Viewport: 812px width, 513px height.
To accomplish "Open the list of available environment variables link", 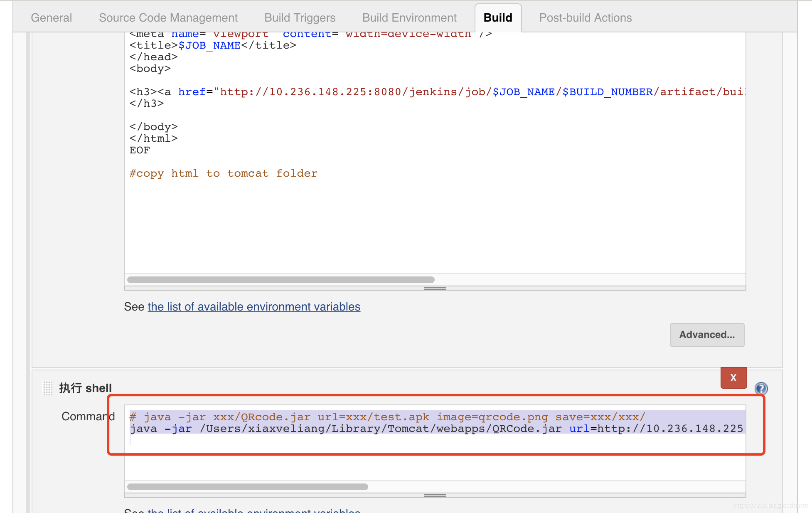I will (253, 307).
